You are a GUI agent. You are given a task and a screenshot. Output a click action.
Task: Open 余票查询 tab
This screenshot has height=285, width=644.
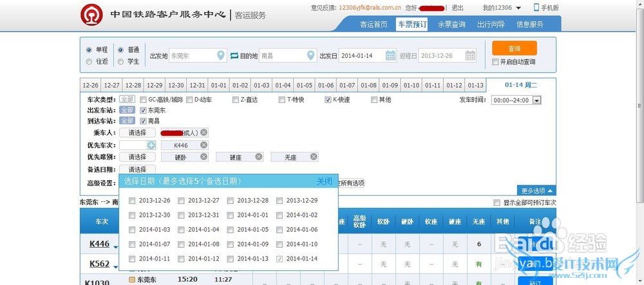(x=451, y=24)
